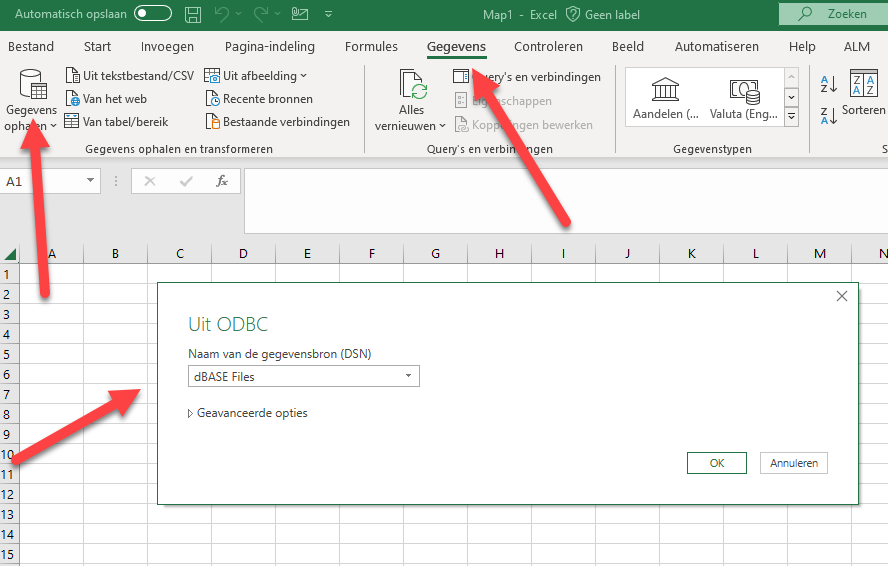Screen dimensions: 888x566
Task: Click the formula bar cancel X icon
Action: point(150,181)
